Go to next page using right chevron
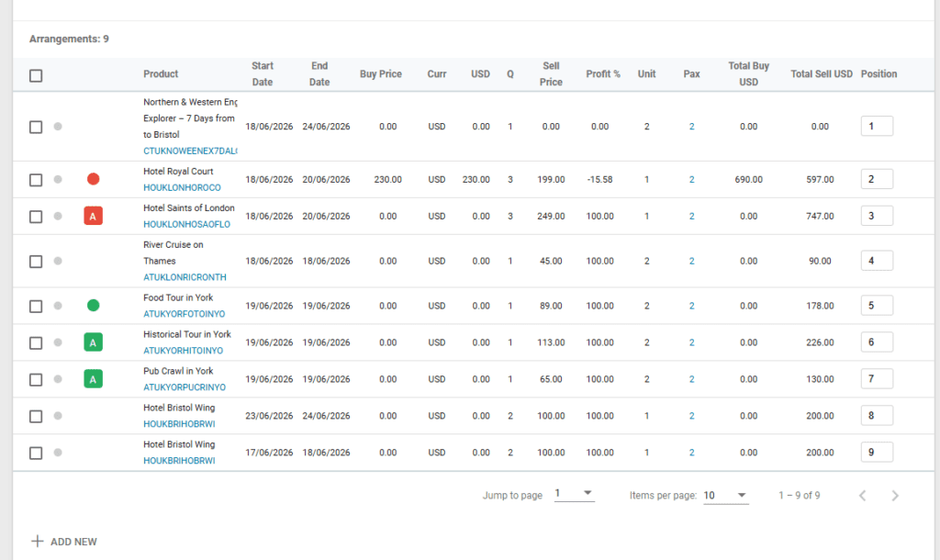Screen dimensions: 940x560 tap(895, 496)
